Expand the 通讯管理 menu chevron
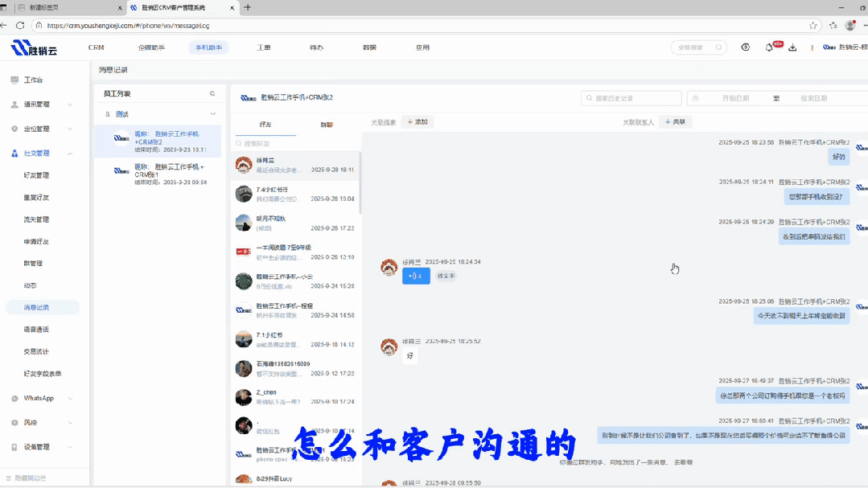The width and height of the screenshot is (868, 488). point(70,105)
